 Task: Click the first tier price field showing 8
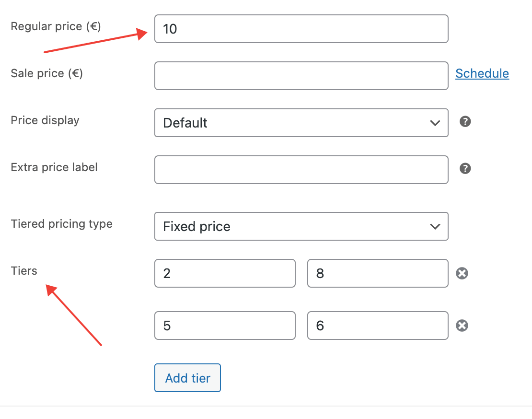click(x=377, y=273)
